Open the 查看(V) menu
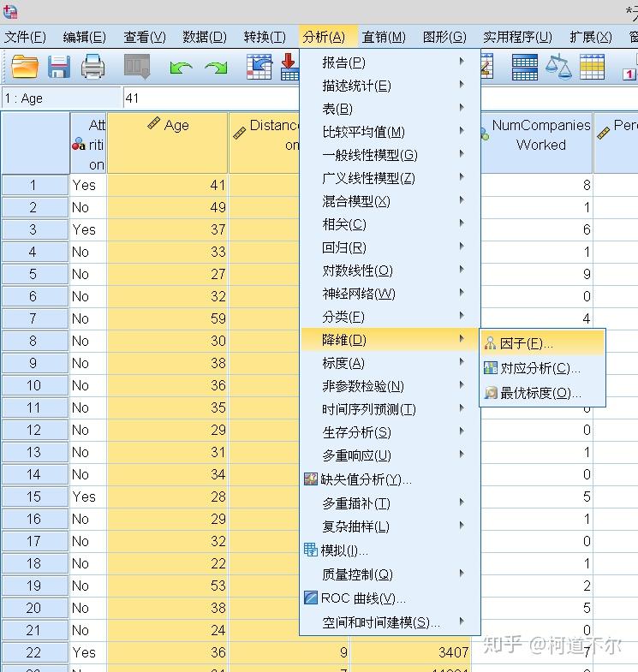 [145, 38]
